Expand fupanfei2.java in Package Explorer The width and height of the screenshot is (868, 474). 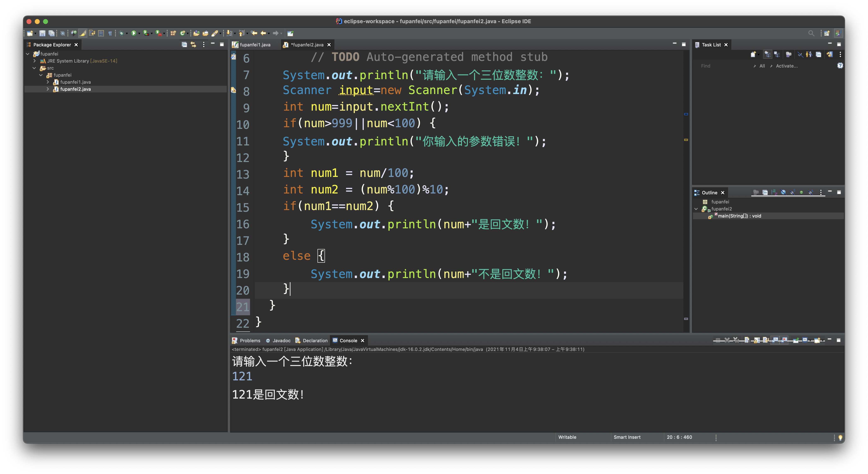[x=48, y=89]
